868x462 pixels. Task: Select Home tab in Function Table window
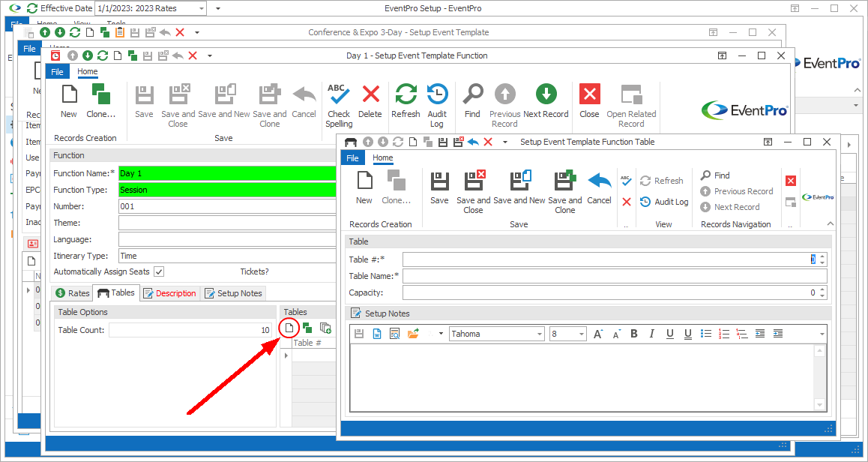click(382, 158)
